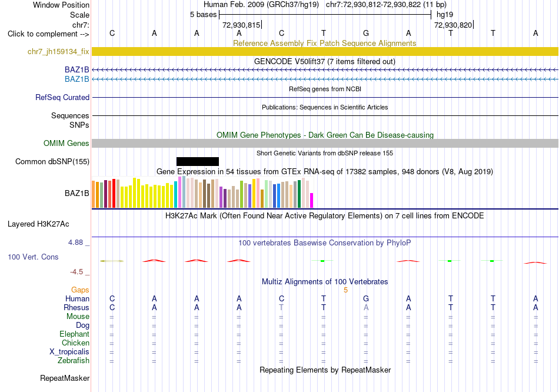Click the hg19 label on scale row
Viewport: 559px width, 392px height.
pos(445,15)
